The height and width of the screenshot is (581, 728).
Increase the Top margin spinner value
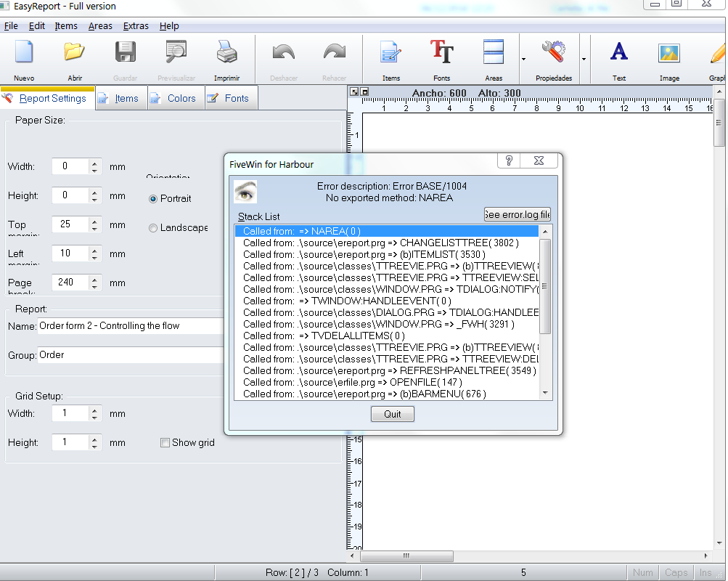pos(94,221)
